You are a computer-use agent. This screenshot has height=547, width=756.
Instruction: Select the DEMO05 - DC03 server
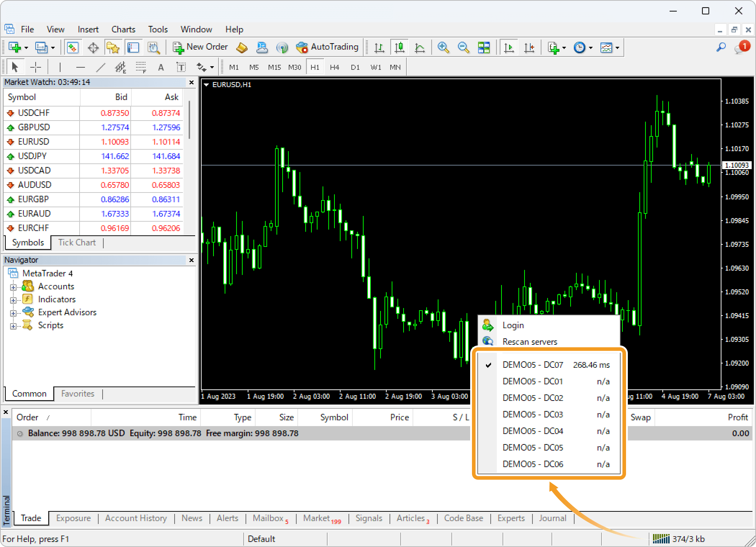(x=532, y=415)
